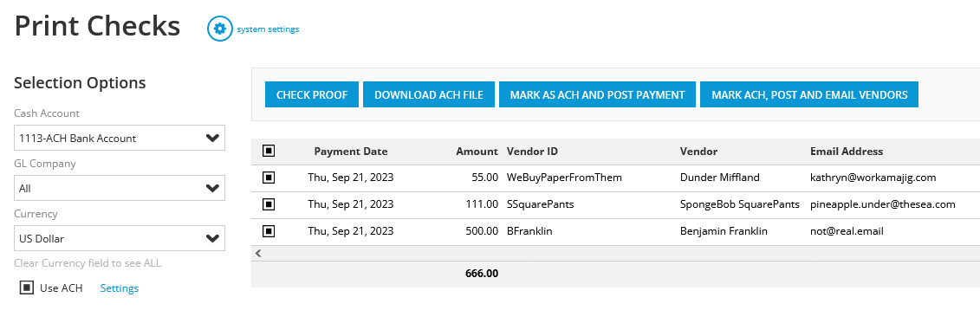Open the Cash Account dropdown
This screenshot has width=980, height=336.
(x=120, y=138)
